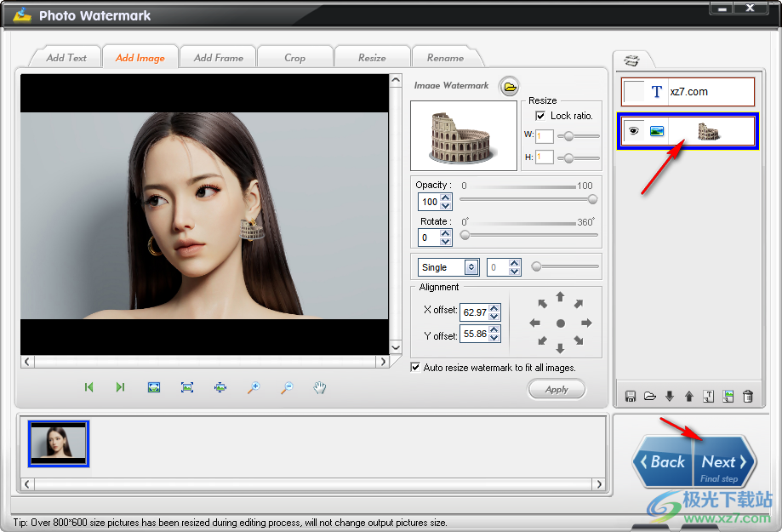Adjust the Rotate slider handle
This screenshot has height=532, width=782.
click(x=465, y=235)
